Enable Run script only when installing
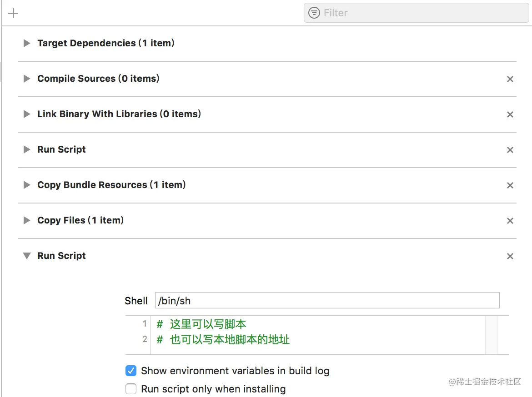The image size is (532, 397). pyautogui.click(x=131, y=389)
